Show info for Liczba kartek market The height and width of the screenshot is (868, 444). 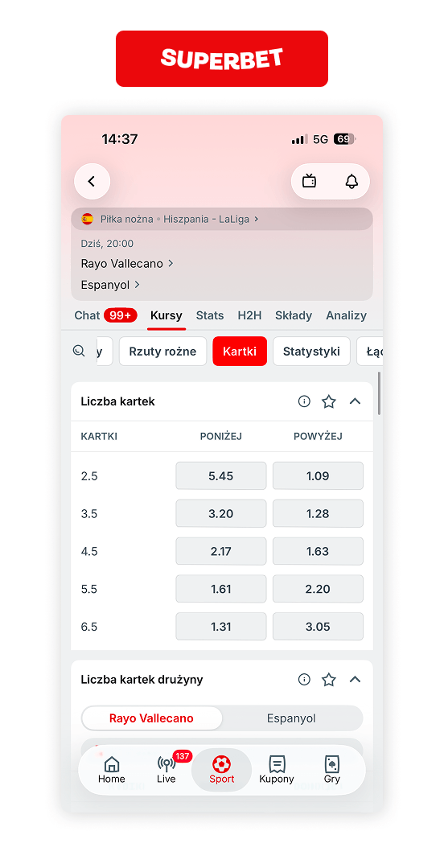(304, 401)
